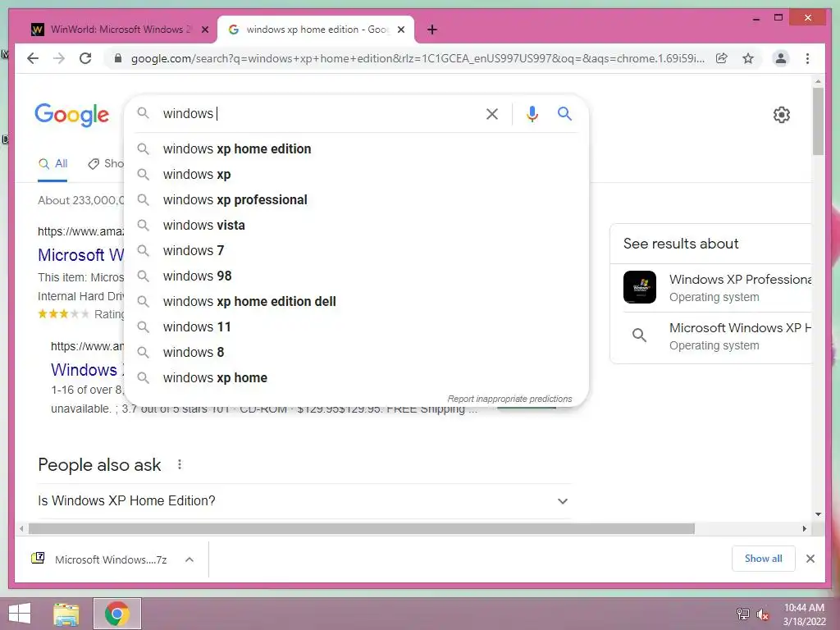Click the forward navigation arrow

coord(59,58)
